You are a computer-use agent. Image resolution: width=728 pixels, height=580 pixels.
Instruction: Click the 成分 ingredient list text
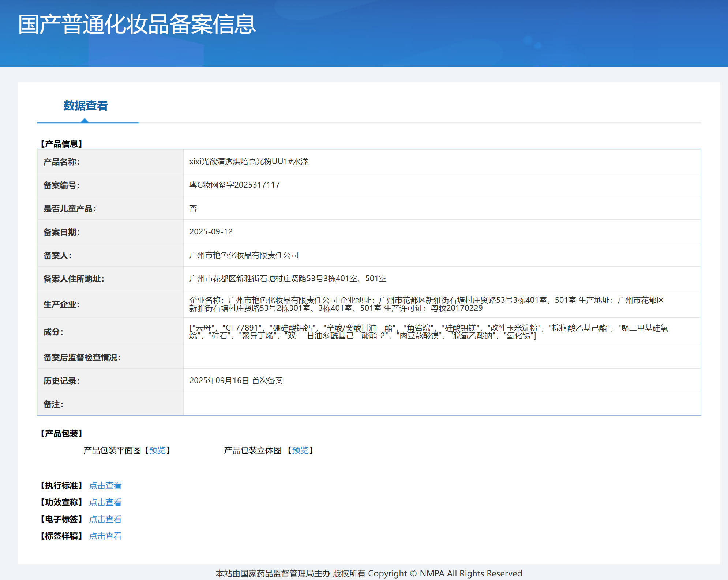429,332
